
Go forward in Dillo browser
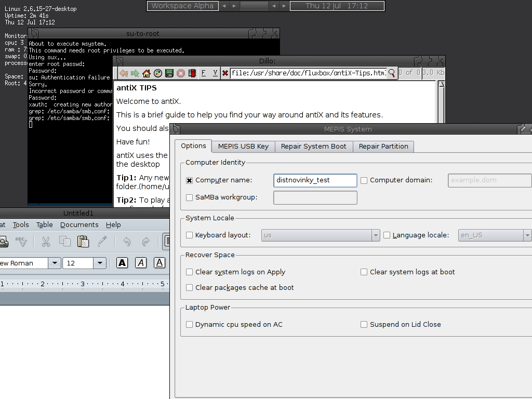coord(135,73)
